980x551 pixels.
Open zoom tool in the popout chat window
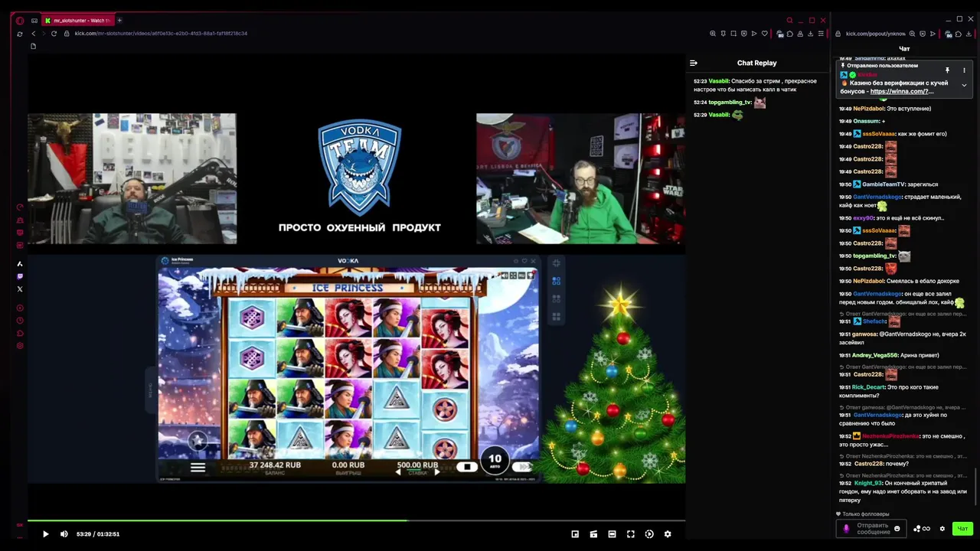[x=912, y=34]
